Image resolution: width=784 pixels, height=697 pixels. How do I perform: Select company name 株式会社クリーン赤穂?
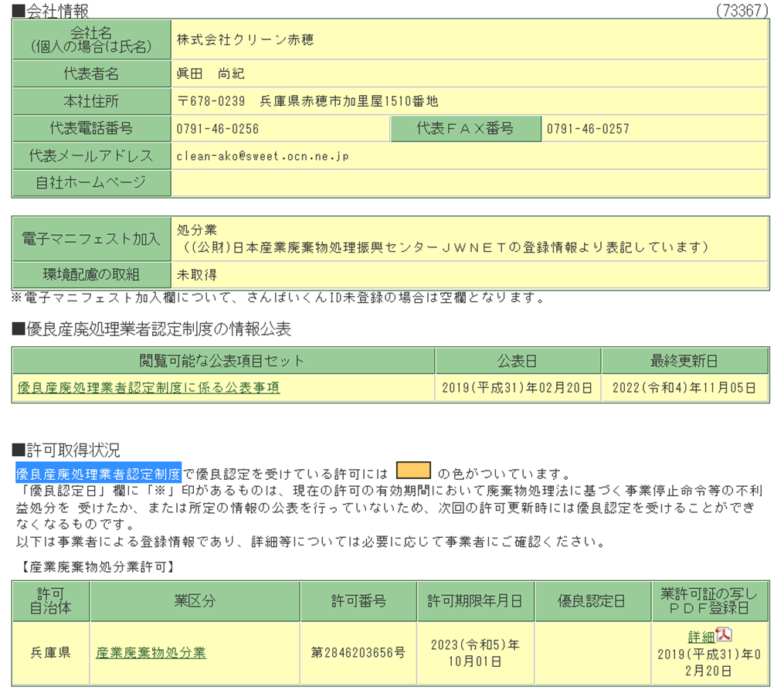click(x=245, y=40)
